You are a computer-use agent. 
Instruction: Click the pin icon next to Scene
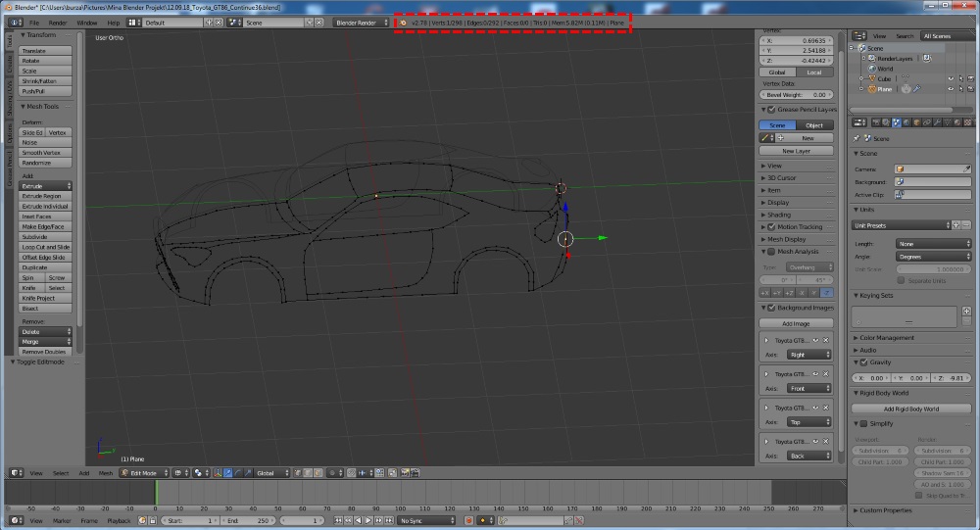pyautogui.click(x=857, y=138)
